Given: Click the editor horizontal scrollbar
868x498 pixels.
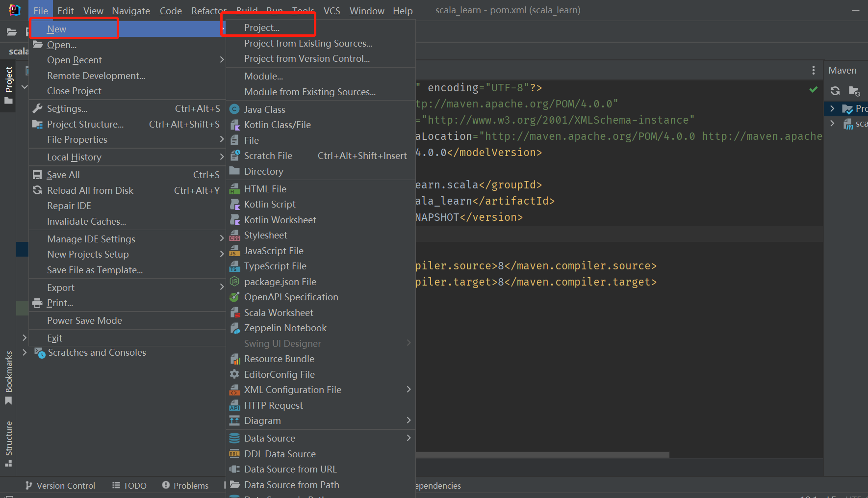Looking at the screenshot, I should [542, 455].
